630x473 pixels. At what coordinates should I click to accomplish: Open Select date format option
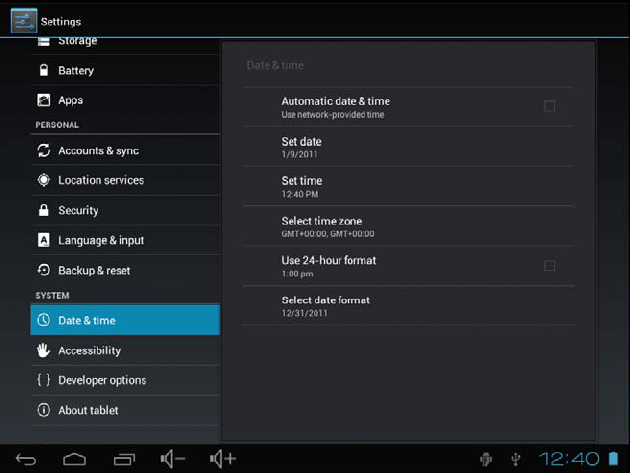pos(408,306)
